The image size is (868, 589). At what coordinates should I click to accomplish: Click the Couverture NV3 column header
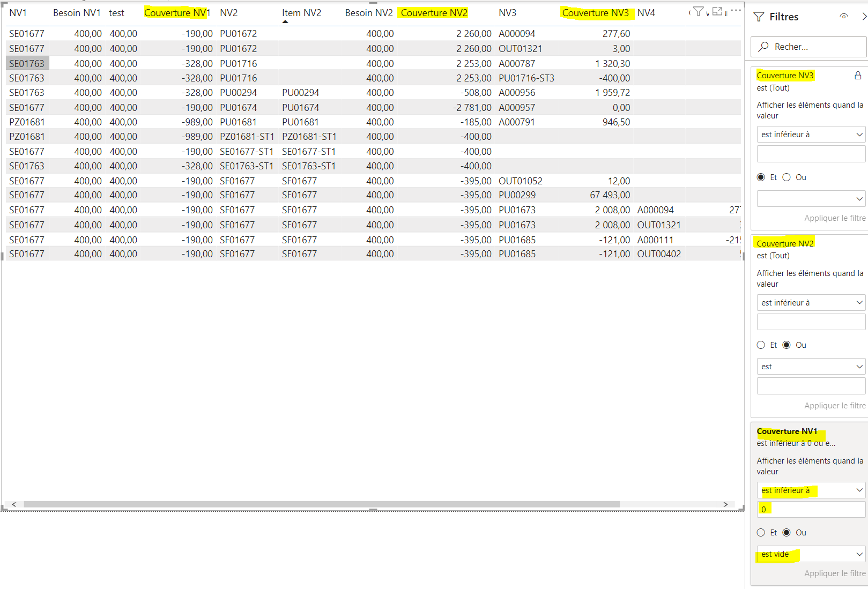pos(595,13)
